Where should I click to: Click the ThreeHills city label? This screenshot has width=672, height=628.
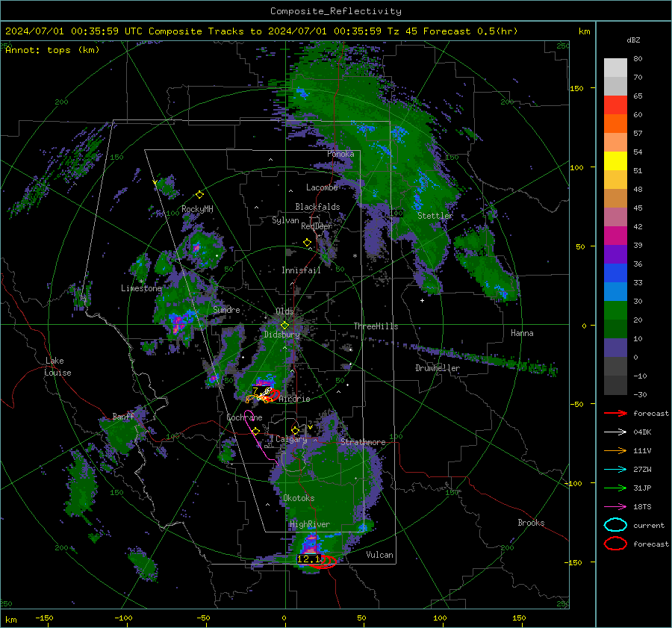(x=376, y=326)
